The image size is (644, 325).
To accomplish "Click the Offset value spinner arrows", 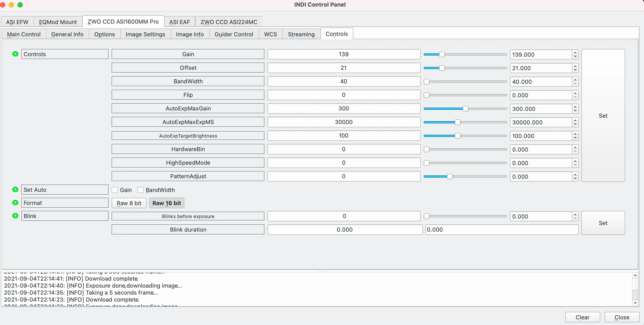I will coord(575,68).
